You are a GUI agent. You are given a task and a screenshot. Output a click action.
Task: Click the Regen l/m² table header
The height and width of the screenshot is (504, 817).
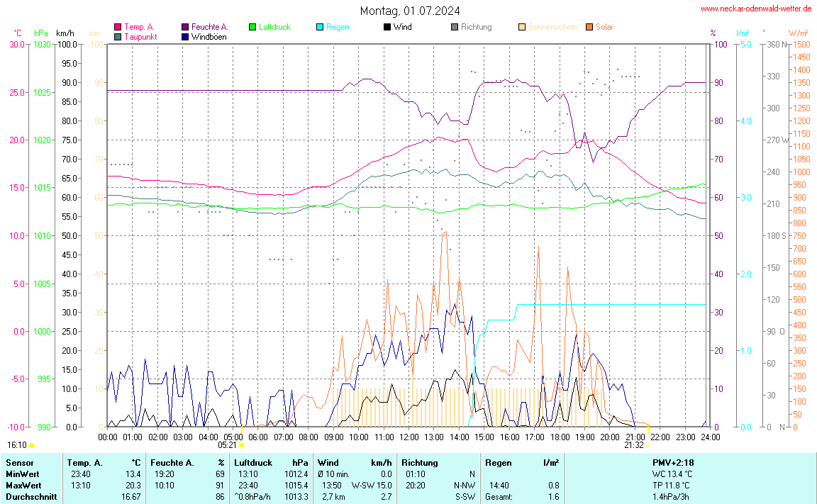tap(521, 462)
